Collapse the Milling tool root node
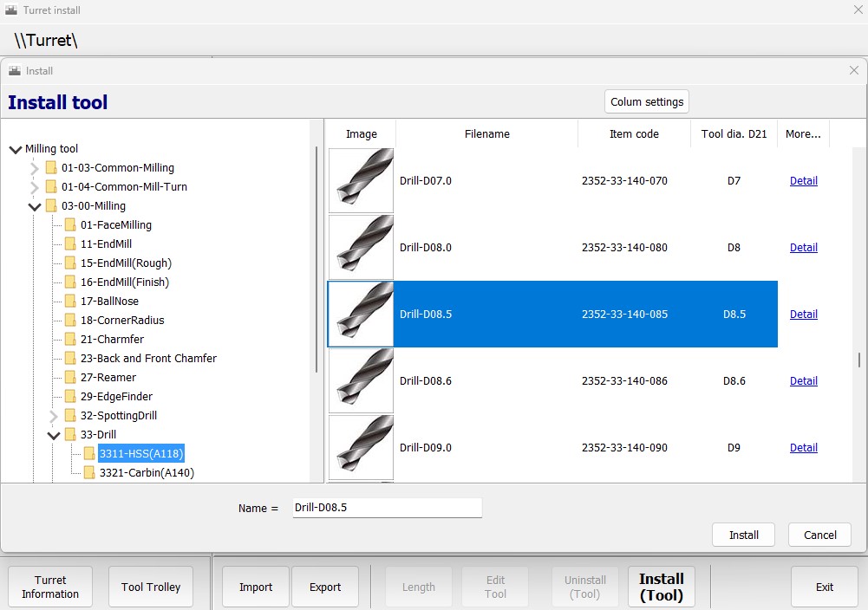868x610 pixels. pyautogui.click(x=16, y=149)
